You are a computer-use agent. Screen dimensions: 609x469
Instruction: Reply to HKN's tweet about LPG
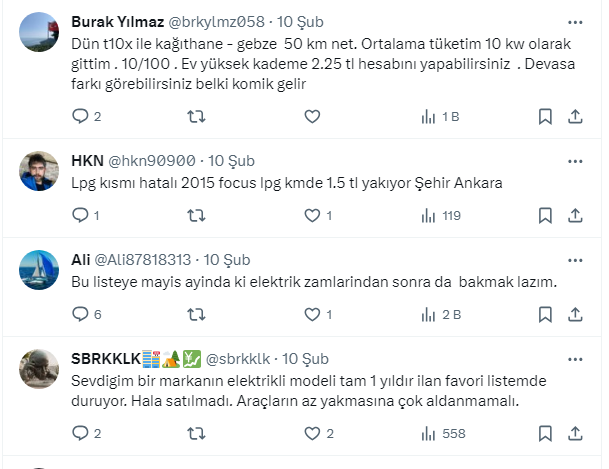click(x=82, y=215)
